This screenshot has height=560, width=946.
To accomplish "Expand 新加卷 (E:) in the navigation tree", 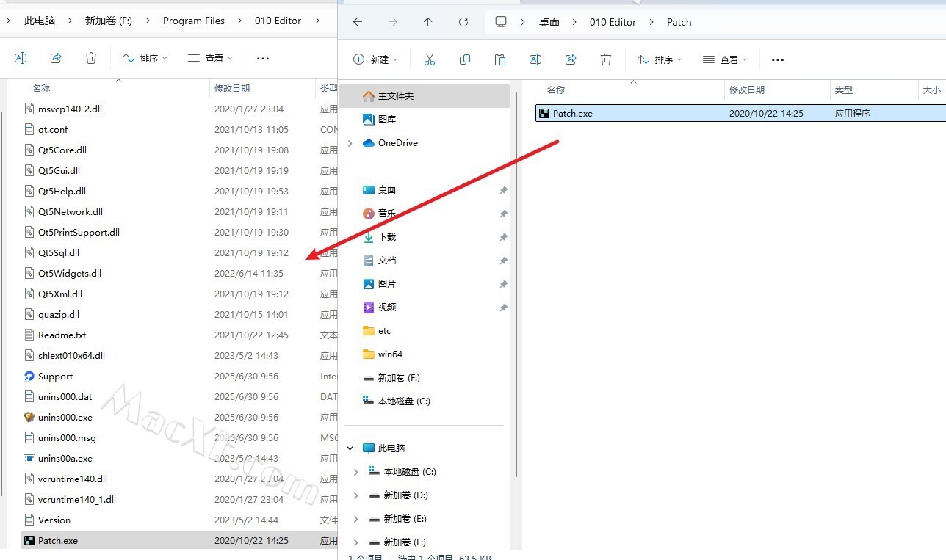I will pyautogui.click(x=356, y=519).
